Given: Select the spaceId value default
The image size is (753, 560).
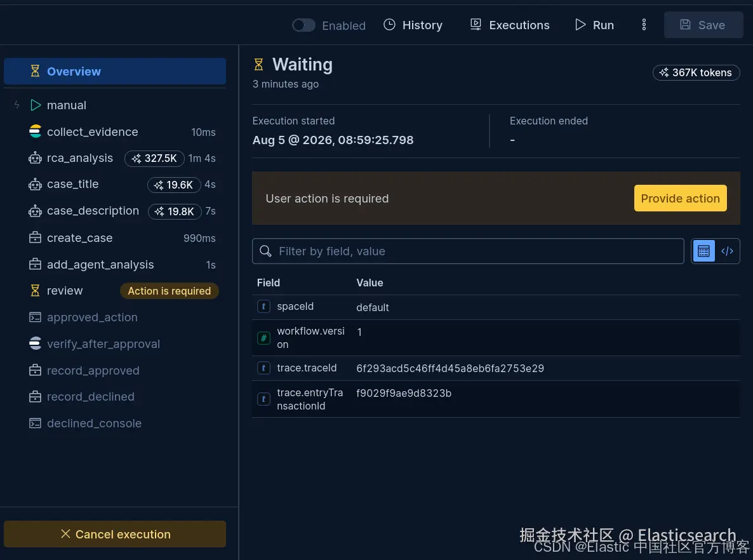Looking at the screenshot, I should 373,307.
